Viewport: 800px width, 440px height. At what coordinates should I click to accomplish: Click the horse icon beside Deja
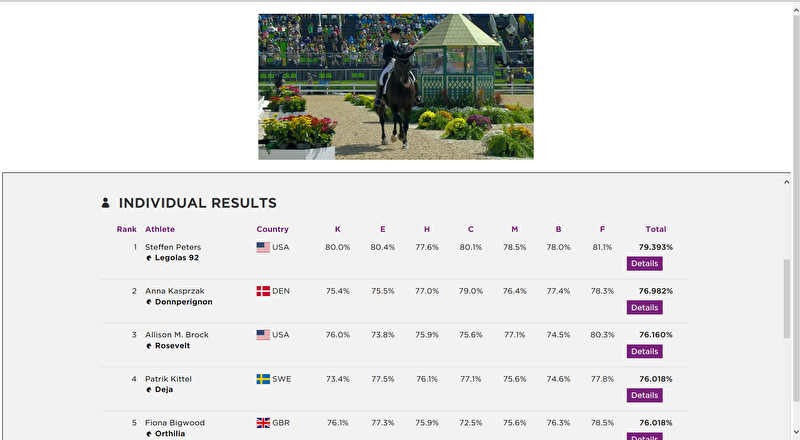pyautogui.click(x=149, y=390)
